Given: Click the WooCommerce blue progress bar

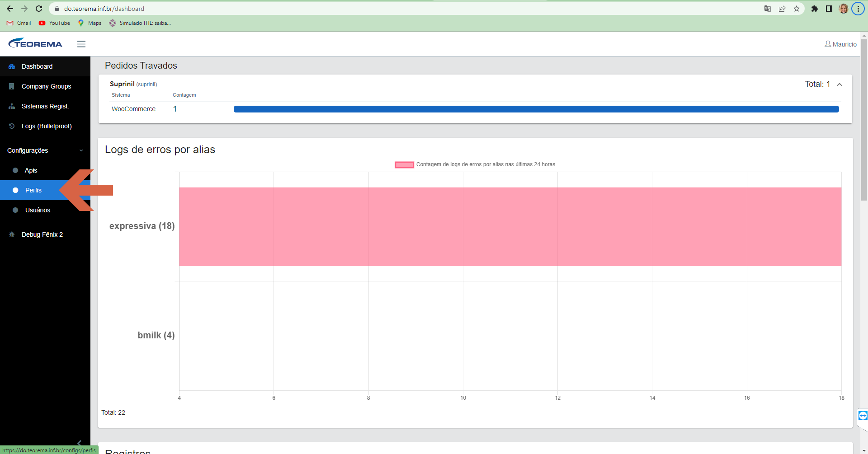Looking at the screenshot, I should [x=536, y=109].
